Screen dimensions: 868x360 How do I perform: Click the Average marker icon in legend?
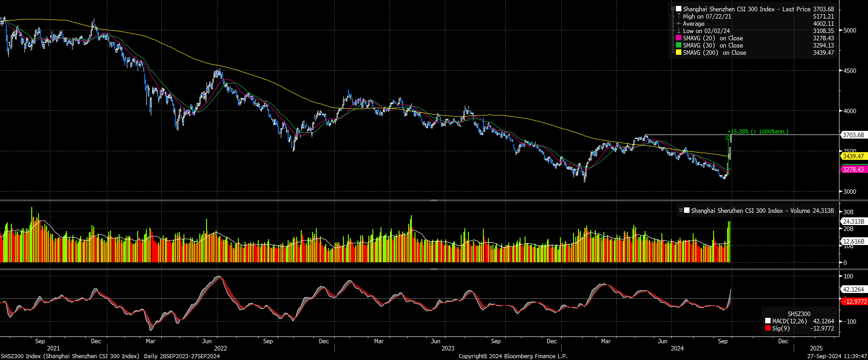point(679,24)
